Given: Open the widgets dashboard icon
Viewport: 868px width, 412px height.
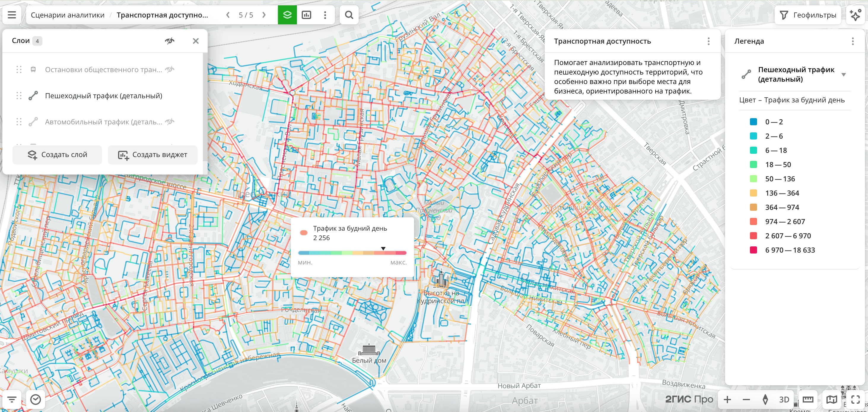Looking at the screenshot, I should coord(306,15).
